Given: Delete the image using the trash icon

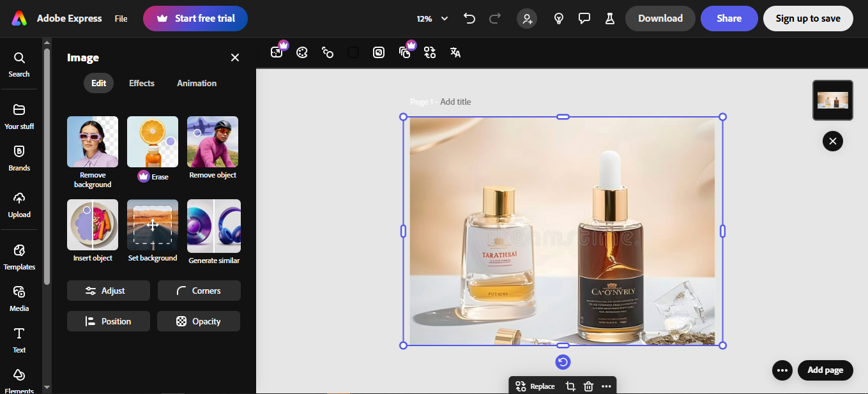Looking at the screenshot, I should [588, 386].
